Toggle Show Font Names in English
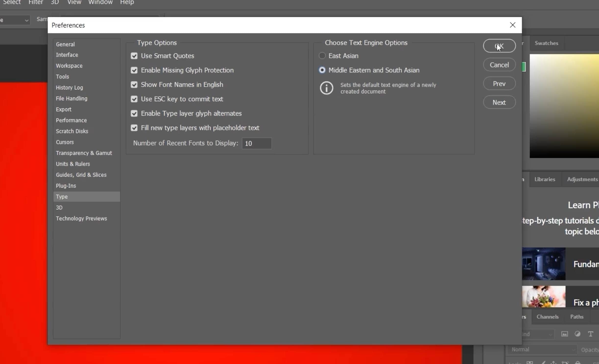The image size is (599, 364). pos(134,85)
